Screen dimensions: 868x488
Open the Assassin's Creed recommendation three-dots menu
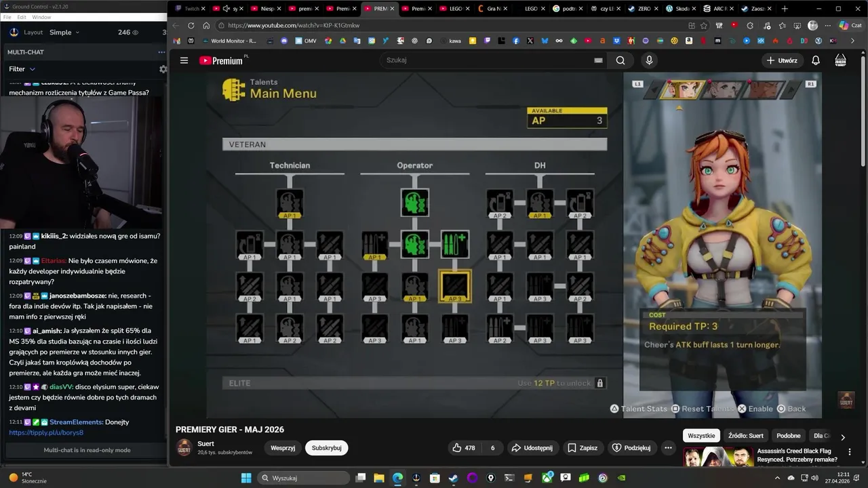tap(850, 451)
